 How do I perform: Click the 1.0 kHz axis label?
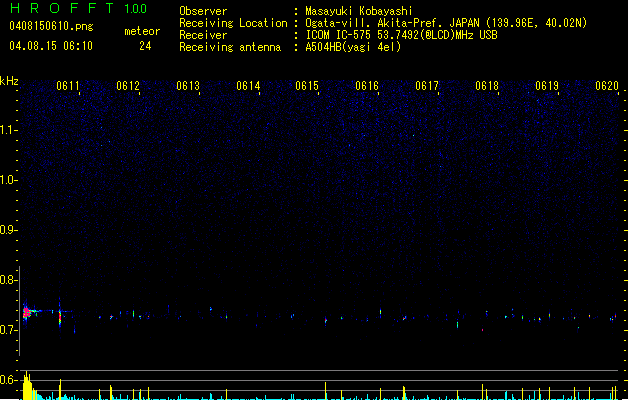8,180
